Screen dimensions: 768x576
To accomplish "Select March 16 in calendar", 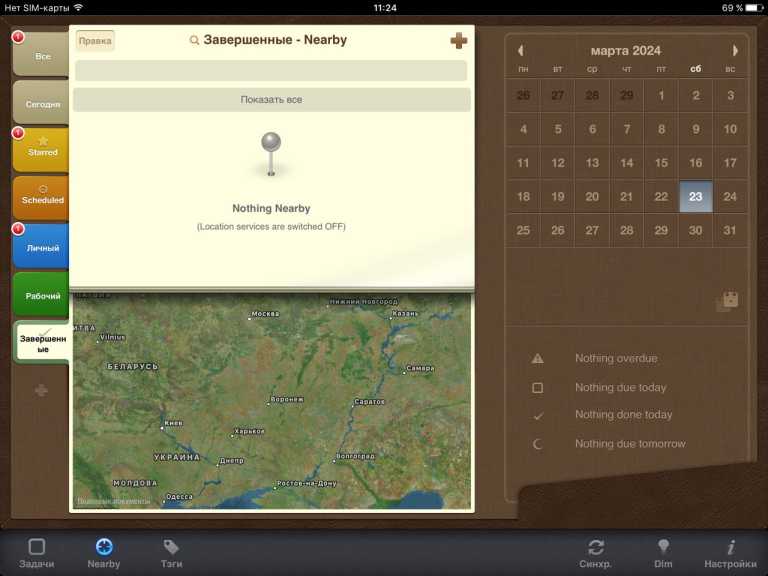I will (x=695, y=163).
